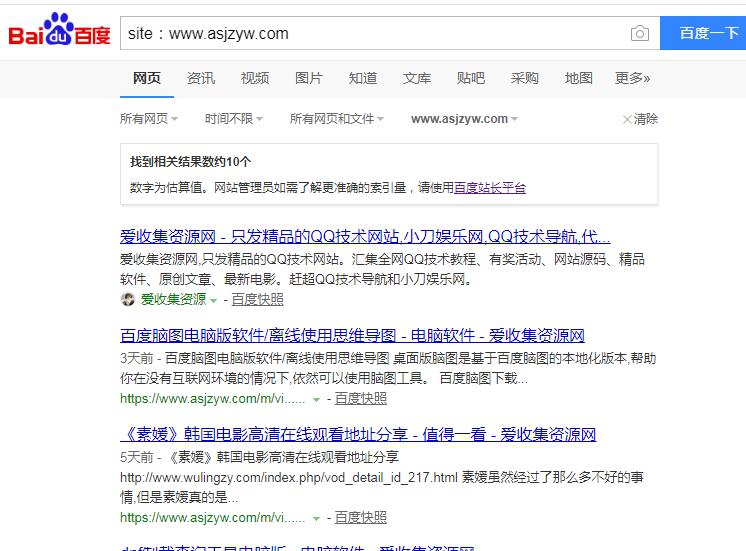Expand the 更多» menu
Viewport: 746px width, 551px height.
click(x=632, y=78)
